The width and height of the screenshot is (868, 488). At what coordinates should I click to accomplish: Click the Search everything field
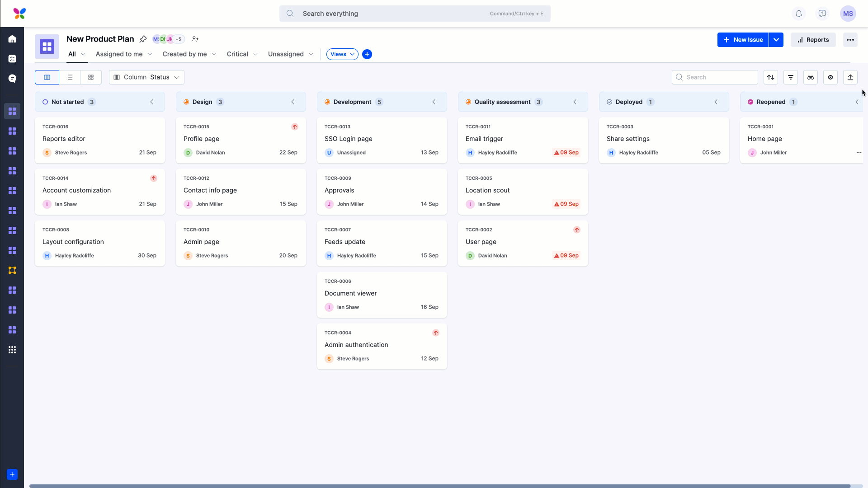[x=415, y=14]
